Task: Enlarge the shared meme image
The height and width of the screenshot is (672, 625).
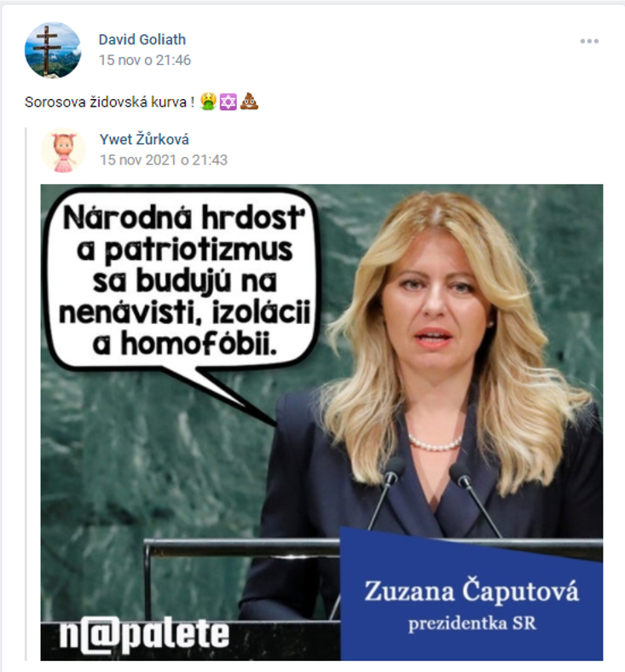Action: tap(321, 422)
